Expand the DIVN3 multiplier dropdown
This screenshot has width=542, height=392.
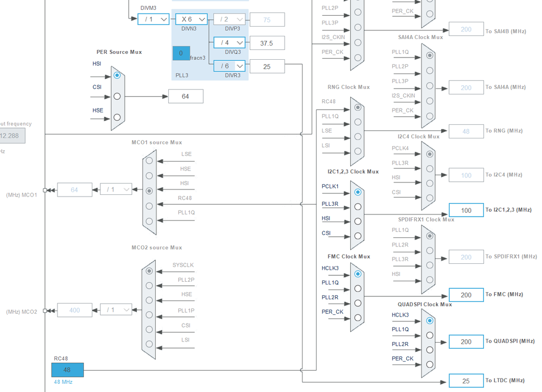(192, 20)
